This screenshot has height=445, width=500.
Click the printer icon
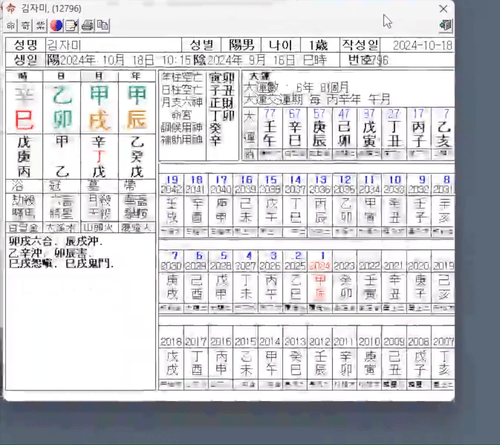coord(87,26)
